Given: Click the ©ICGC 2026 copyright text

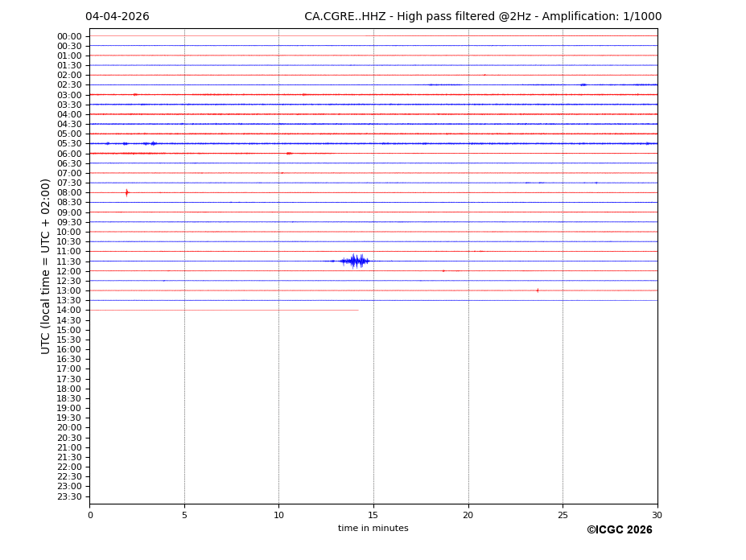Looking at the screenshot, I should tap(619, 530).
